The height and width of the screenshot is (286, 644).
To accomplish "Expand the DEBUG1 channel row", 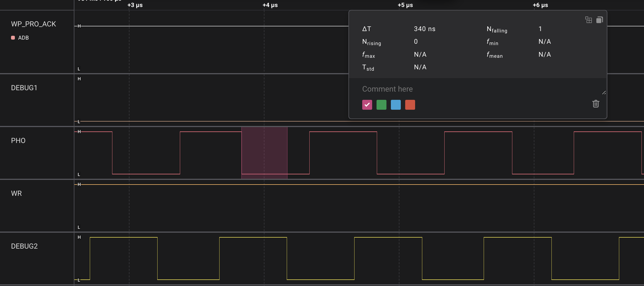I will tap(24, 88).
